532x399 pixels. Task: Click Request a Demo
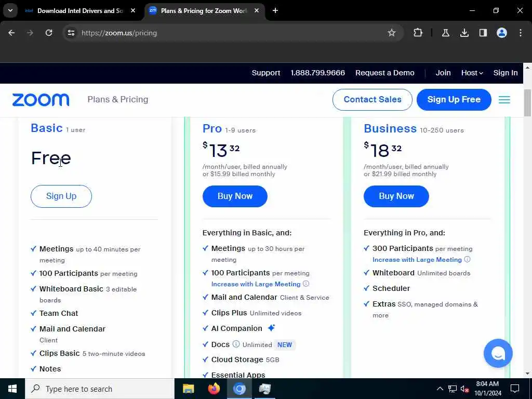click(x=385, y=73)
